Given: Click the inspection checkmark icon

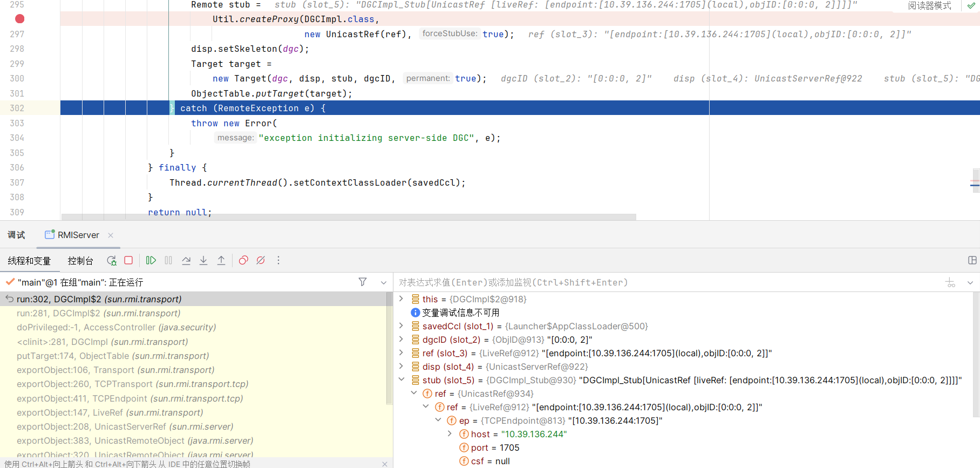Looking at the screenshot, I should point(971,5).
